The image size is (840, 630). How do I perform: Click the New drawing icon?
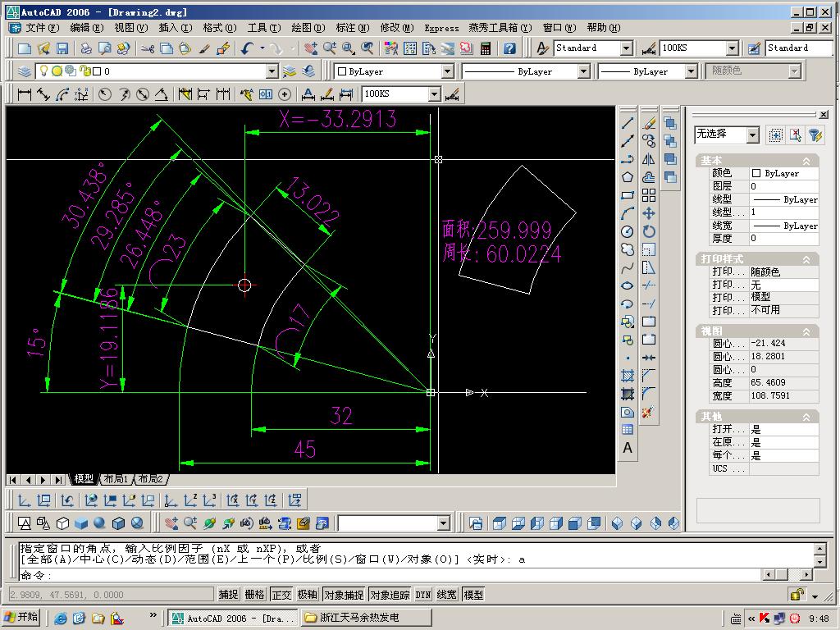tap(25, 48)
